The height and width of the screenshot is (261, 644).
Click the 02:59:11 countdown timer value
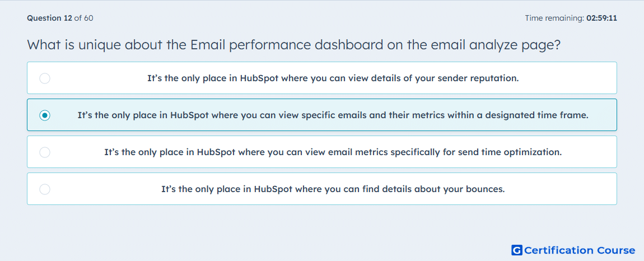(x=601, y=18)
